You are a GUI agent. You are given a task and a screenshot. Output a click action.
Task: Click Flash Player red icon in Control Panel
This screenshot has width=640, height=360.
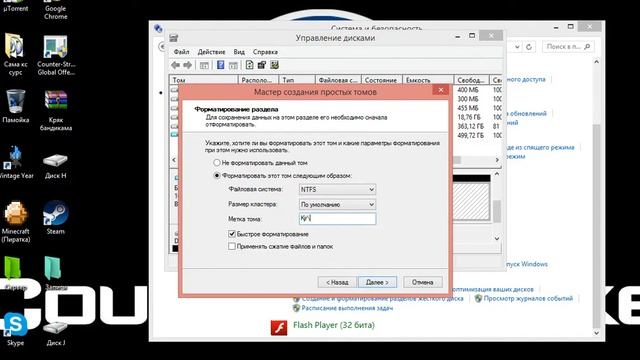pos(279,327)
